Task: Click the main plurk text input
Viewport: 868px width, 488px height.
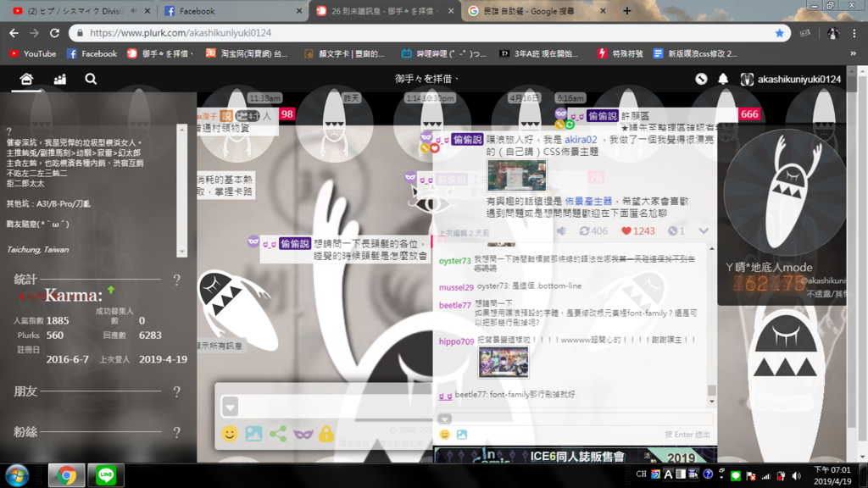Action: pyautogui.click(x=335, y=407)
